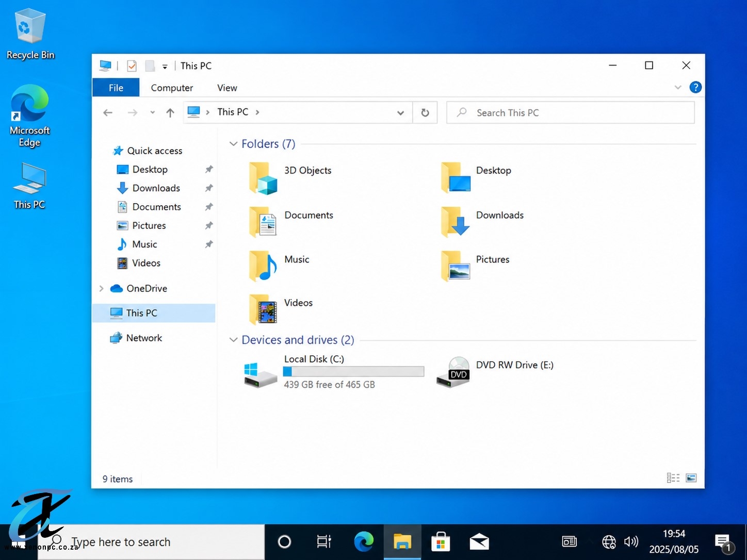Navigate up with the Up arrow
Screen dimensions: 747x560
[x=170, y=112]
